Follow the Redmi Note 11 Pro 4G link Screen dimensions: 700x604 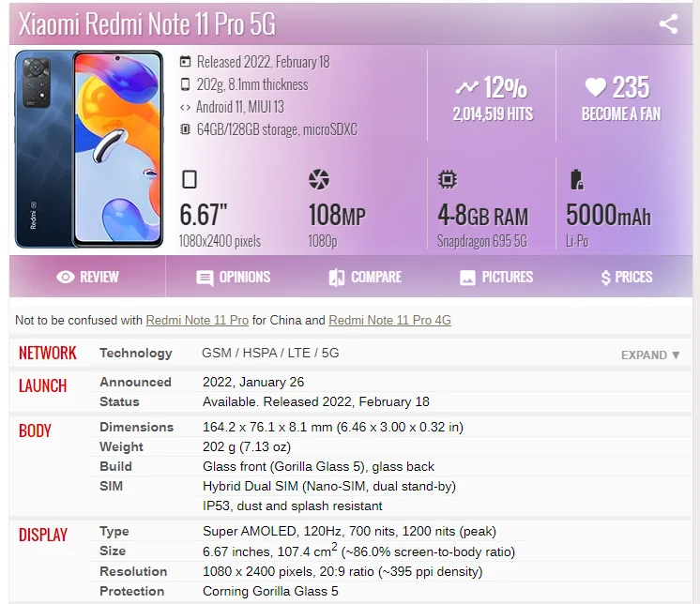click(x=389, y=321)
